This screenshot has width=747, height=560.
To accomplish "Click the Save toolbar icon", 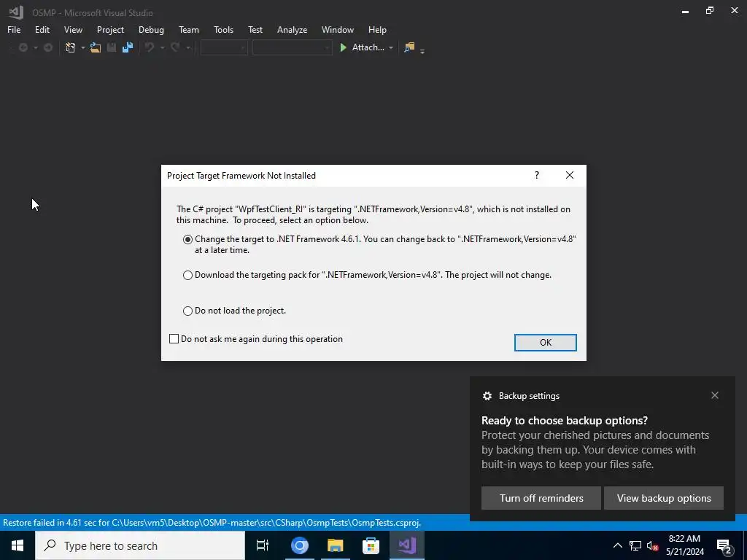I will click(x=112, y=47).
